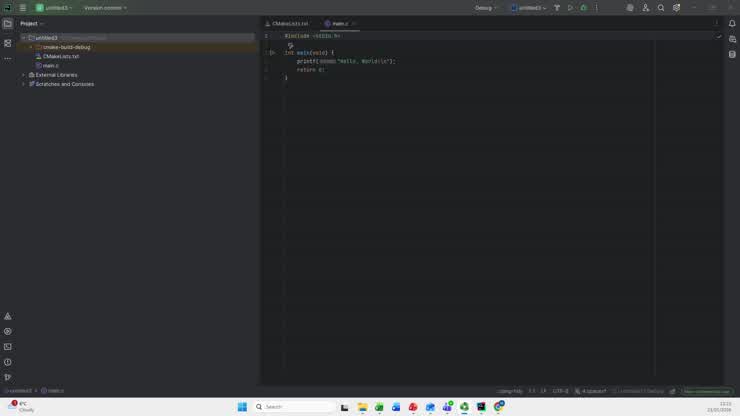Open the main menu hamburger icon
The width and height of the screenshot is (740, 416).
click(23, 8)
